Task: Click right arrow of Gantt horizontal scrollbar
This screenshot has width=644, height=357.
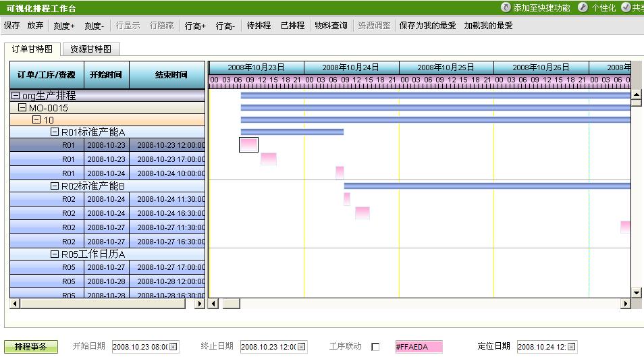Action: pyautogui.click(x=626, y=304)
